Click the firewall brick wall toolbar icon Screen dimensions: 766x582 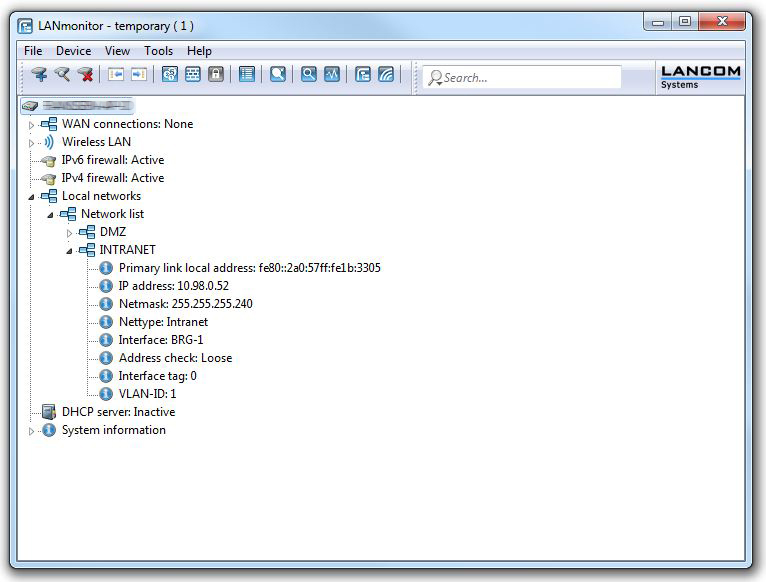(193, 74)
